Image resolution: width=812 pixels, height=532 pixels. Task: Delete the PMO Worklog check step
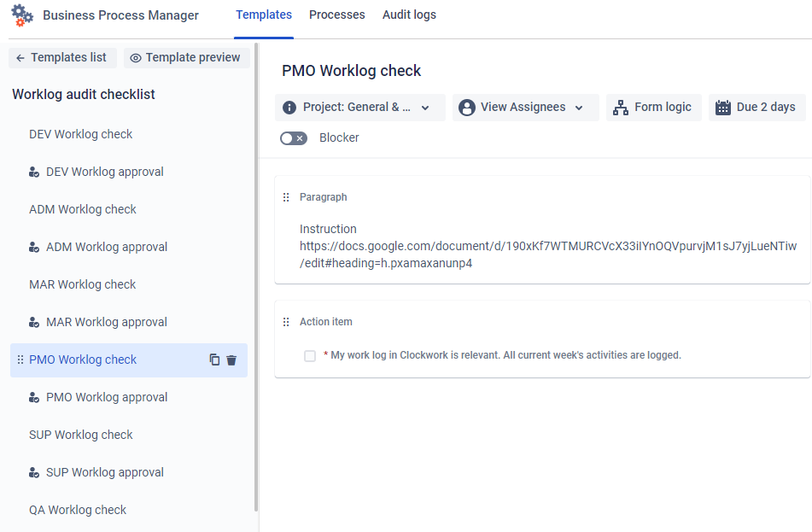click(x=231, y=360)
